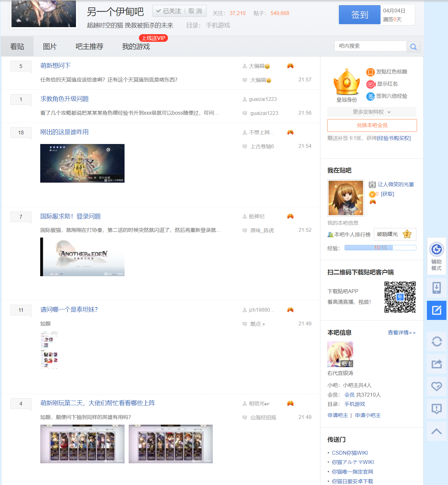Open the post 刚出的这是谁咋用

(x=65, y=132)
